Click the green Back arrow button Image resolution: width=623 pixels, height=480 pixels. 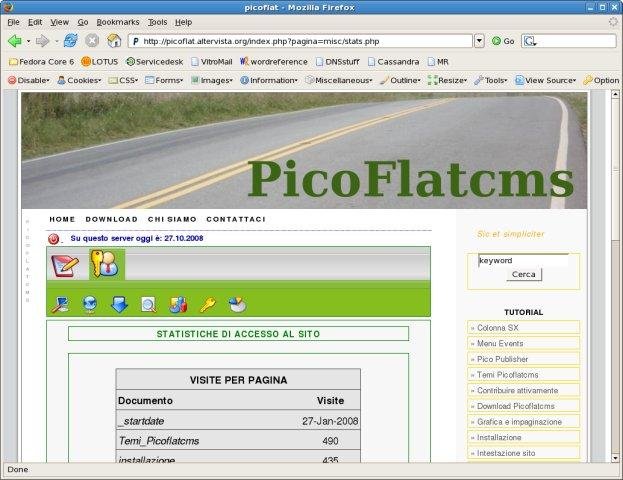point(15,41)
